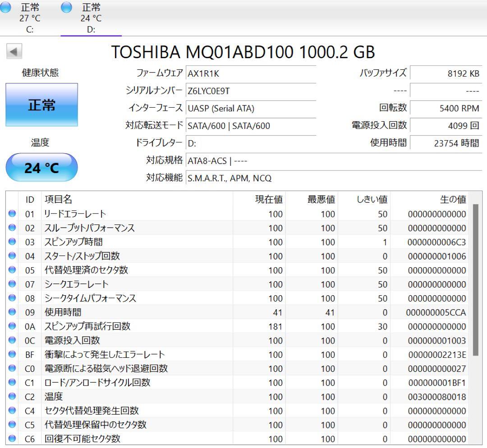Viewport: 487px width, 448px height.
Task: Click the features field S.M.A.R.T., APM, NCQ
Action: 334,178
